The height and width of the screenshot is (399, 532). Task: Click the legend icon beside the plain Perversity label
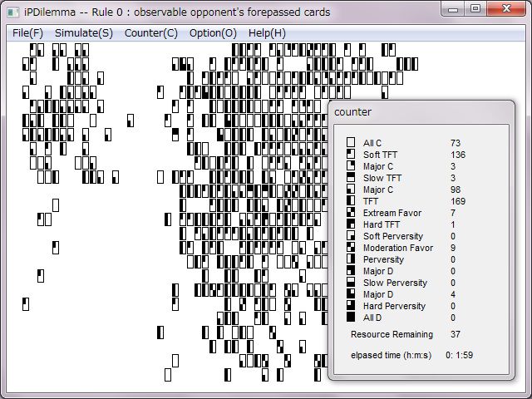tap(351, 259)
